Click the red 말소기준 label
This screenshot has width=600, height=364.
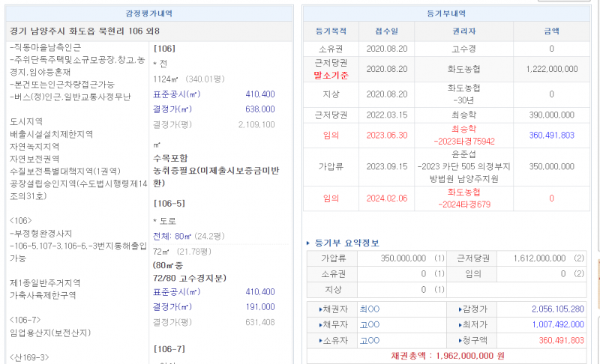click(x=331, y=75)
